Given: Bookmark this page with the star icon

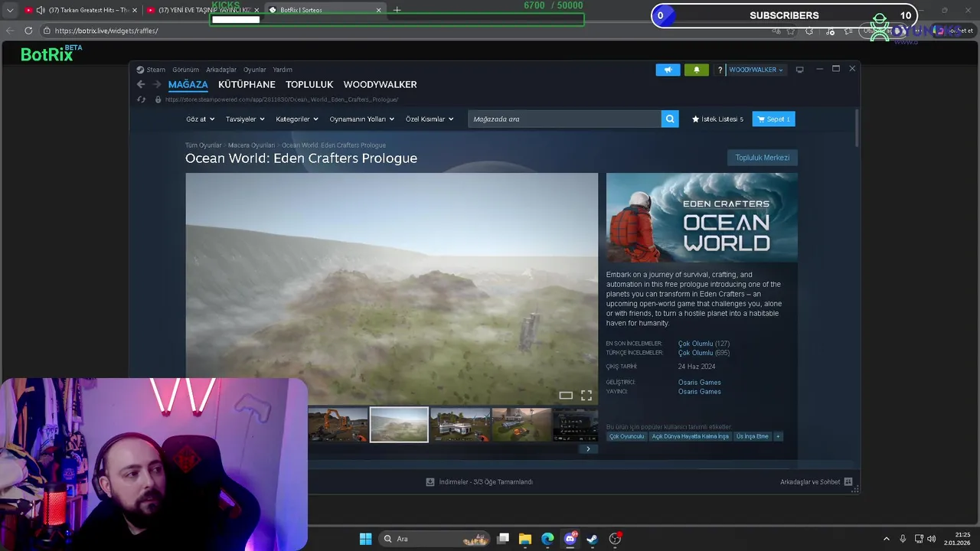Looking at the screenshot, I should tap(791, 31).
